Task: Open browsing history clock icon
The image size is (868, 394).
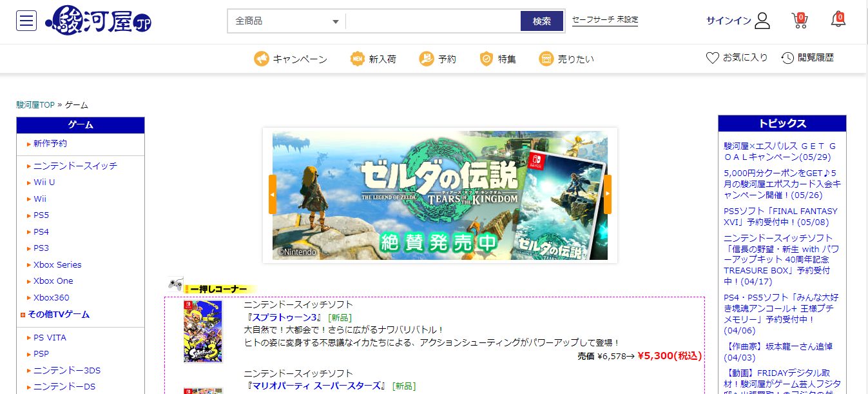Action: pyautogui.click(x=787, y=58)
